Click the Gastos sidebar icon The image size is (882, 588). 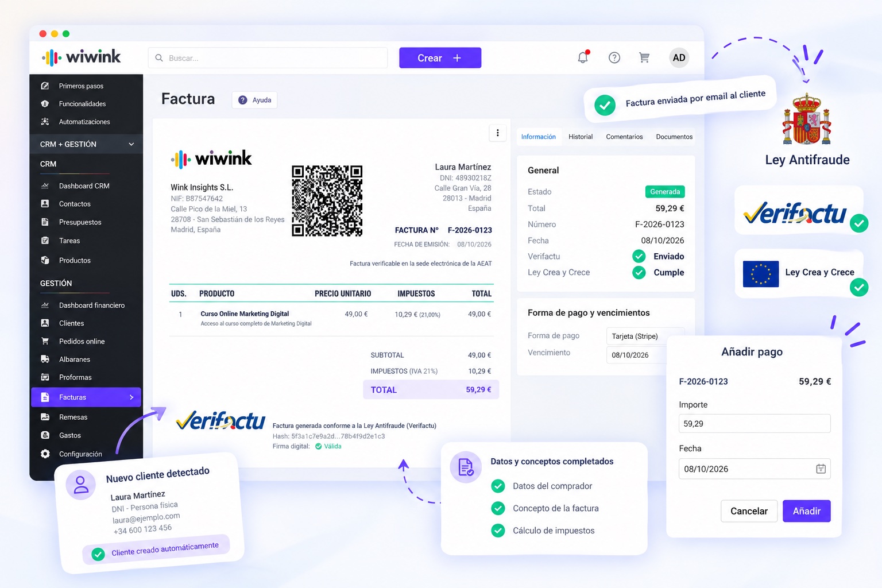pos(45,435)
